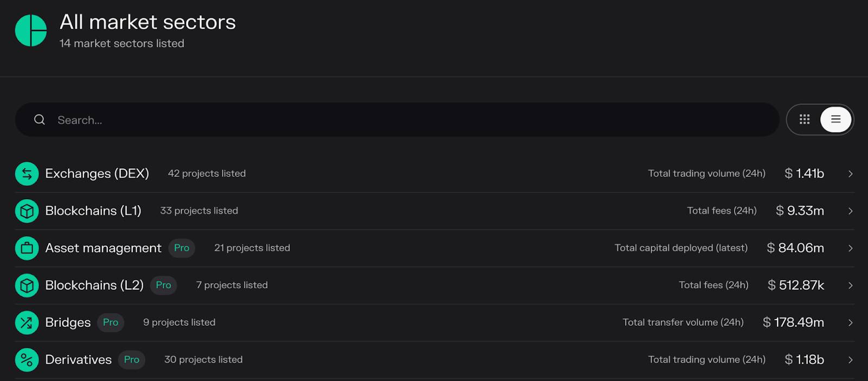Click the green pie chart logo

(x=31, y=30)
